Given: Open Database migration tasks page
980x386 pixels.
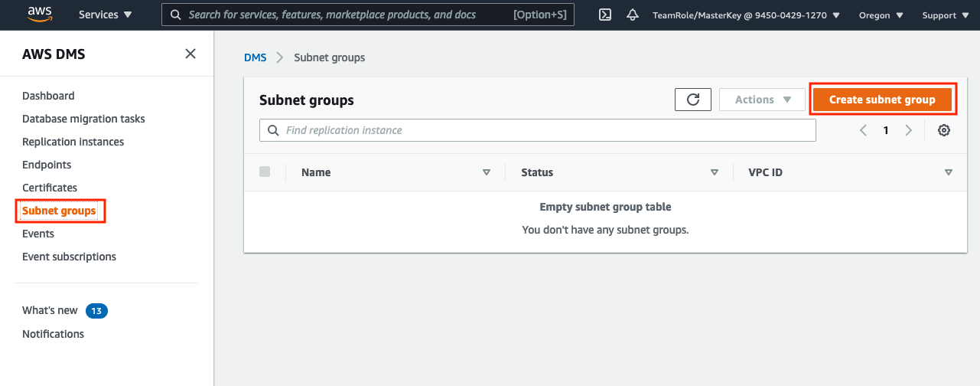Looking at the screenshot, I should (83, 119).
